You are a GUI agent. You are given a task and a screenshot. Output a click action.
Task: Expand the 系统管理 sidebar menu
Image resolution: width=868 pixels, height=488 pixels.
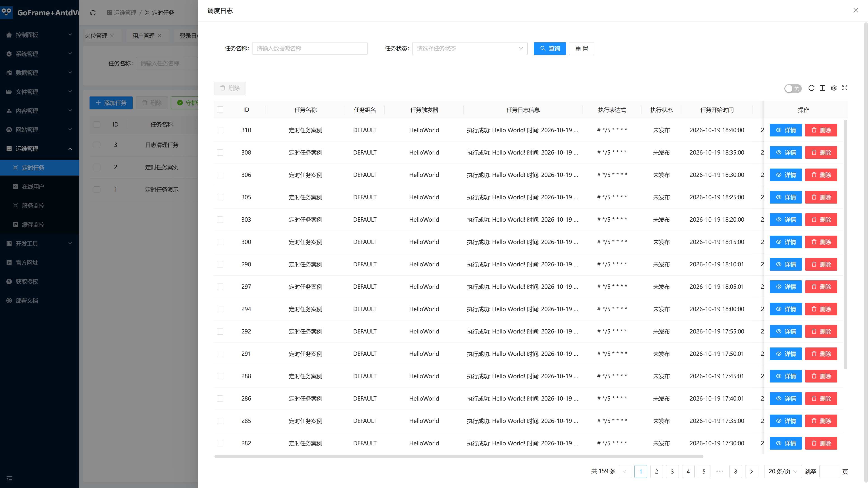pos(39,54)
